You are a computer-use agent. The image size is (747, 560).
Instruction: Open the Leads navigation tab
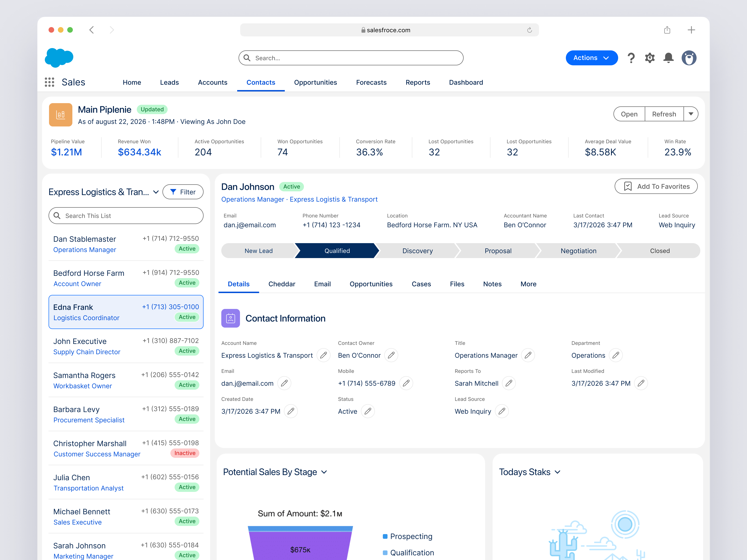(169, 82)
